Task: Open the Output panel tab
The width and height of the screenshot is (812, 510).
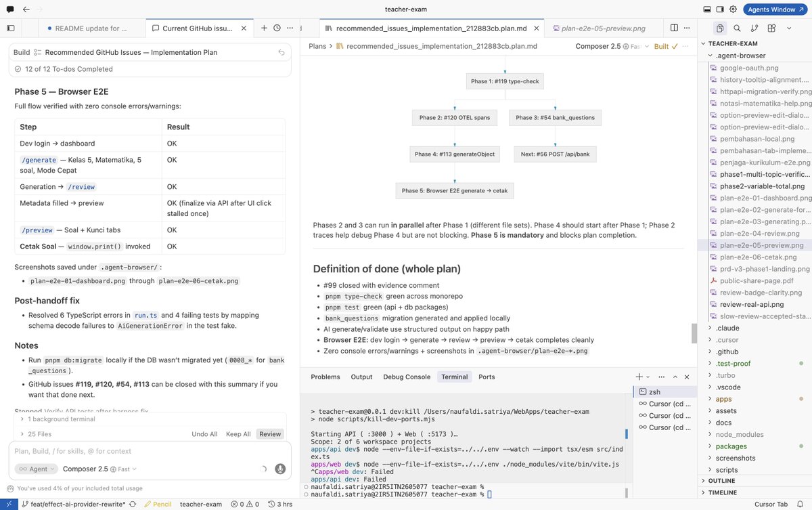Action: (361, 377)
